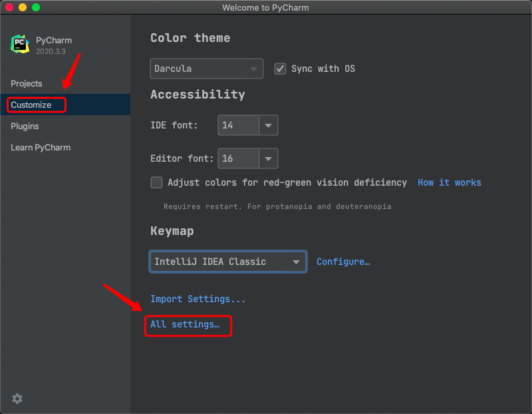Switch to the Projects tab

[x=27, y=83]
